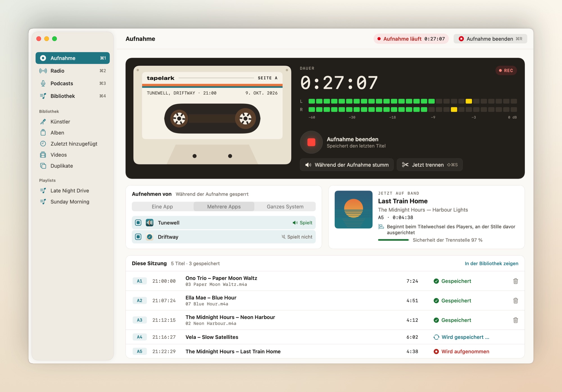Click the REC indicator badge
The image size is (562, 392).
point(506,70)
